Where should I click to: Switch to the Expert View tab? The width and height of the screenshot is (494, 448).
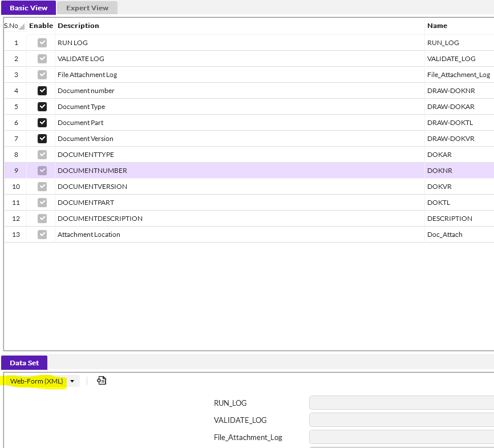click(x=87, y=8)
